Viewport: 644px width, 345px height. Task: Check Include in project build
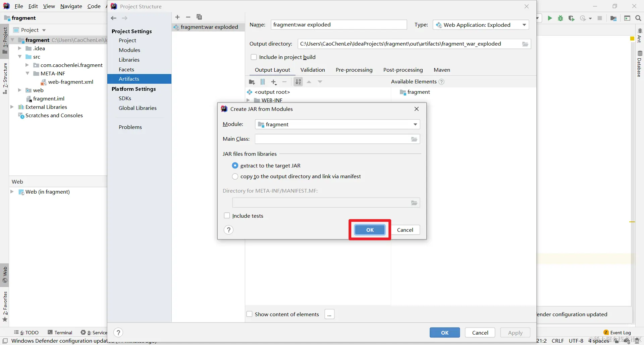coord(254,57)
